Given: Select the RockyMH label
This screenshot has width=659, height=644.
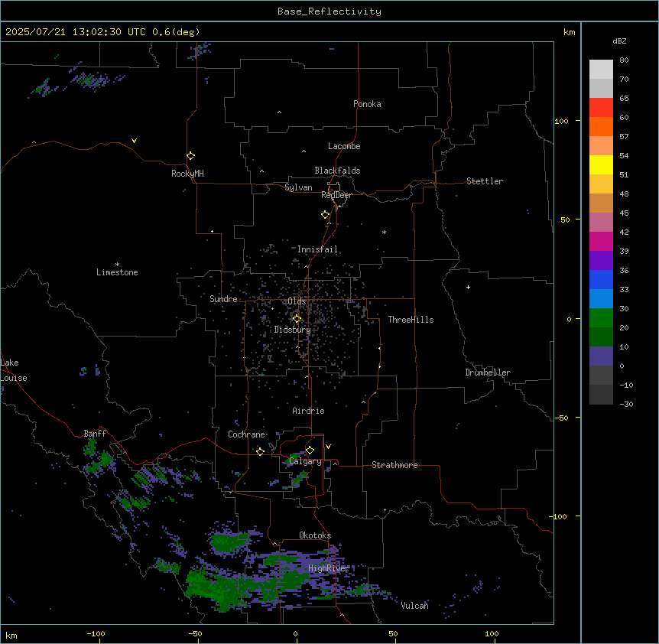Looking at the screenshot, I should 187,174.
